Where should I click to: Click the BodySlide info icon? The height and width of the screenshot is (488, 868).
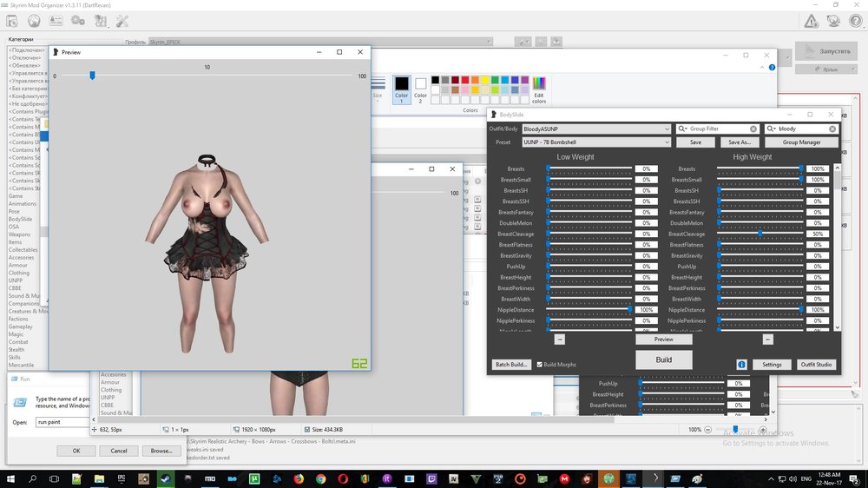[741, 365]
